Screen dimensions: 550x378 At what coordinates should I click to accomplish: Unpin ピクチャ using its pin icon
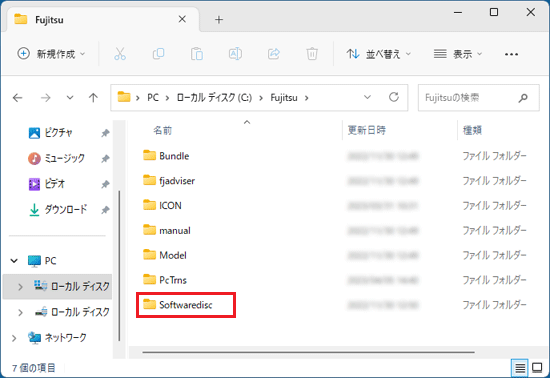[x=105, y=133]
